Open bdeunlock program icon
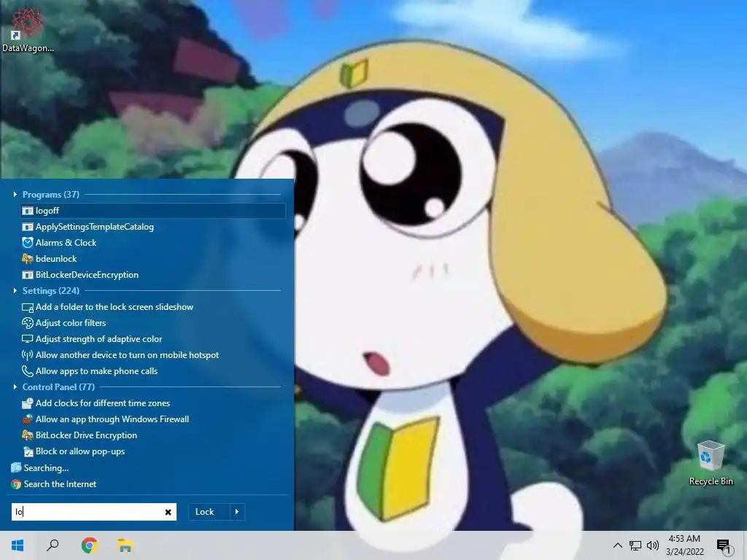Viewport: 747px width, 560px height. (x=28, y=259)
